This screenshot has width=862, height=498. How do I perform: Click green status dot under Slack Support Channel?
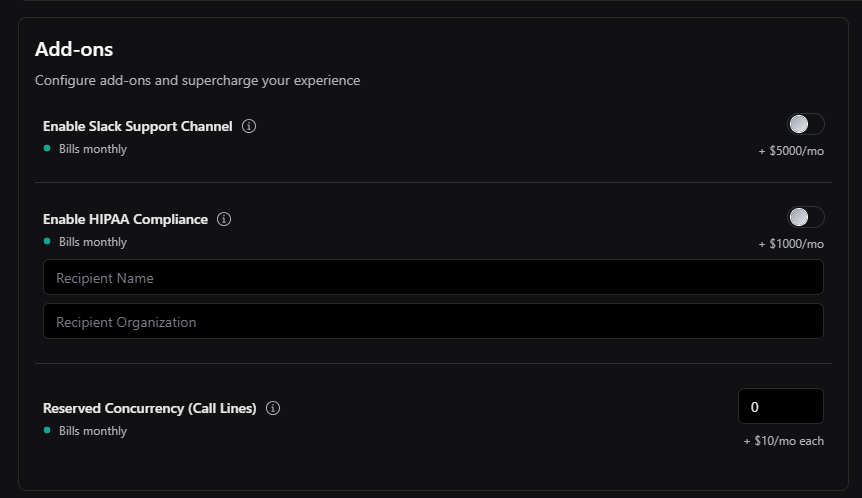47,149
